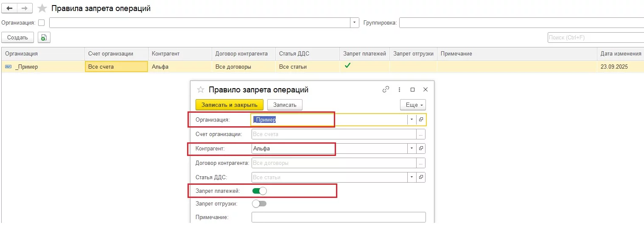Open the Контрагент Альфа record
The width and height of the screenshot is (644, 225).
[421, 149]
